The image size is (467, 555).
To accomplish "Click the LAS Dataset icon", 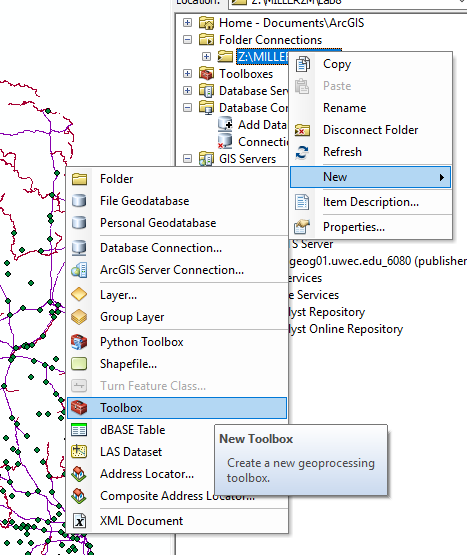I will point(79,452).
